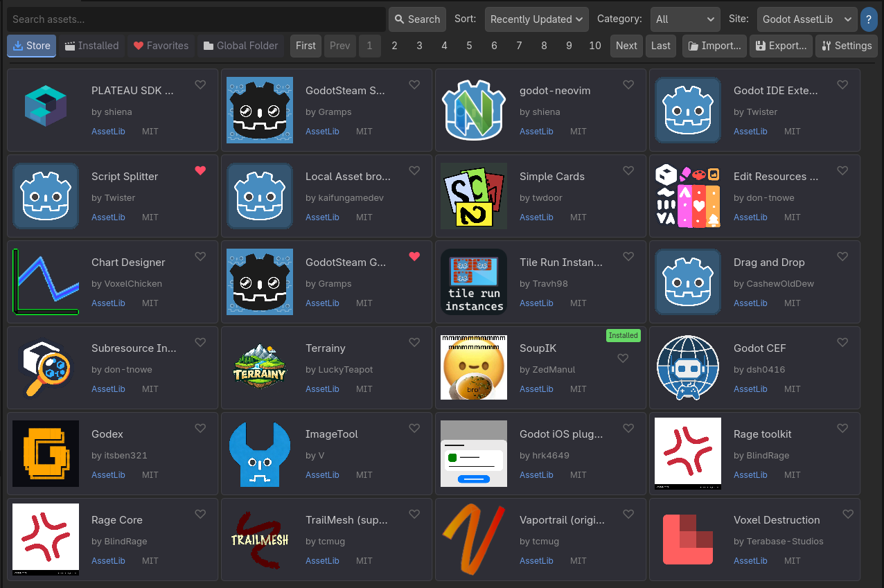Click the Terrainy asset logo

point(260,368)
